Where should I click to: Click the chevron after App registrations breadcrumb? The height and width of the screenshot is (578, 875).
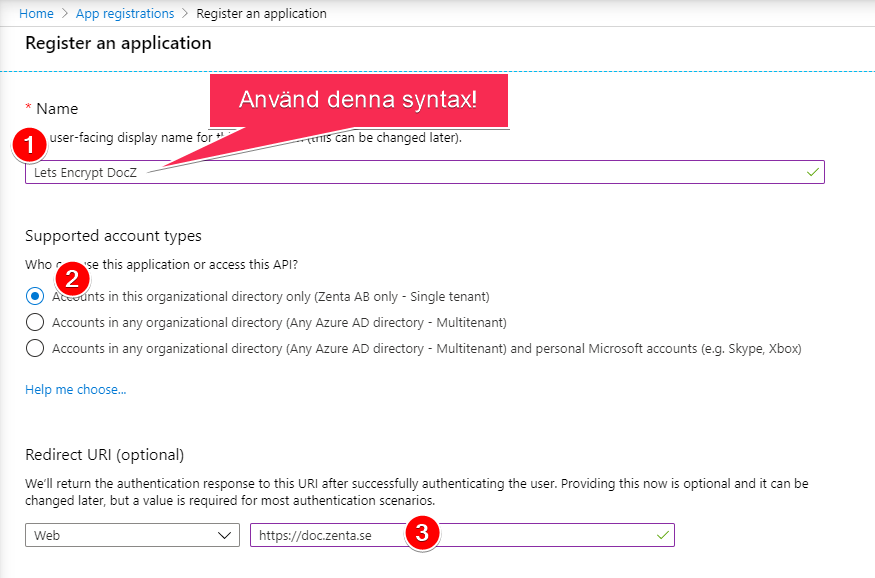185,13
